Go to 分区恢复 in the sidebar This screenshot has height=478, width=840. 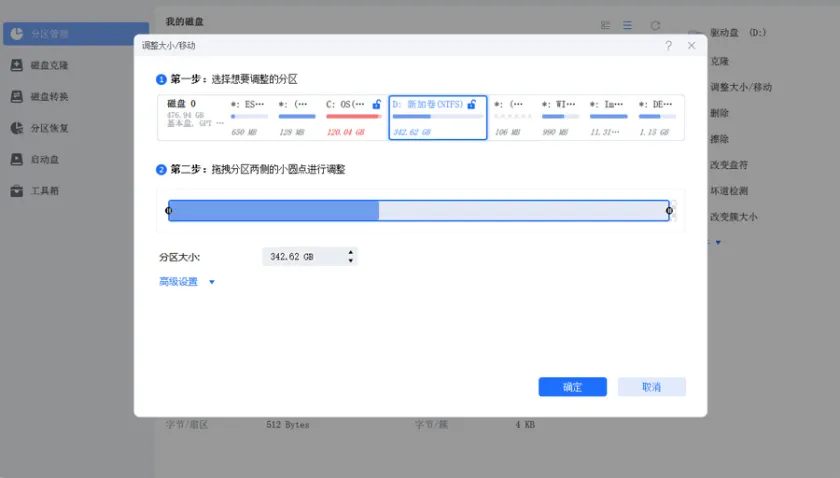48,128
